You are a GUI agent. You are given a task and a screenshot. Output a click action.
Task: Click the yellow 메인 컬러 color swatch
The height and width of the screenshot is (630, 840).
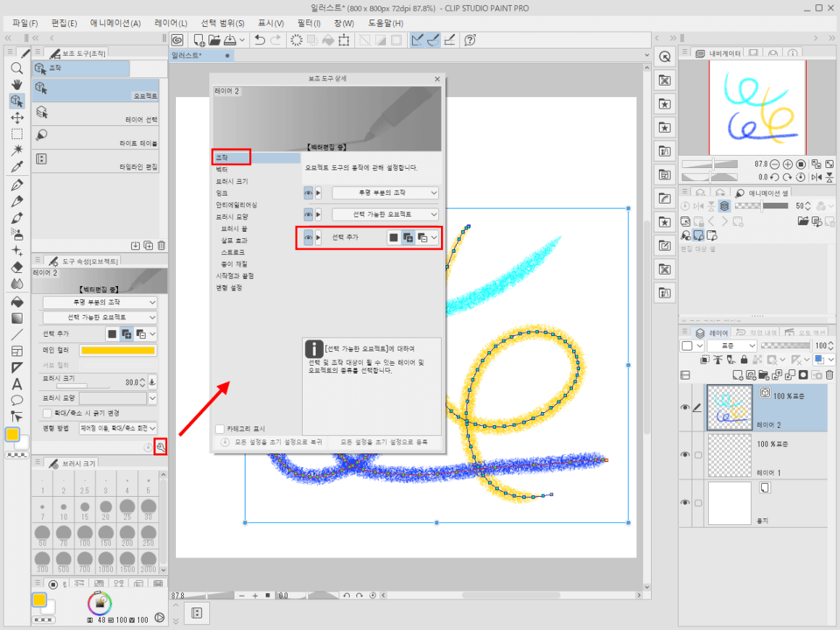[116, 350]
